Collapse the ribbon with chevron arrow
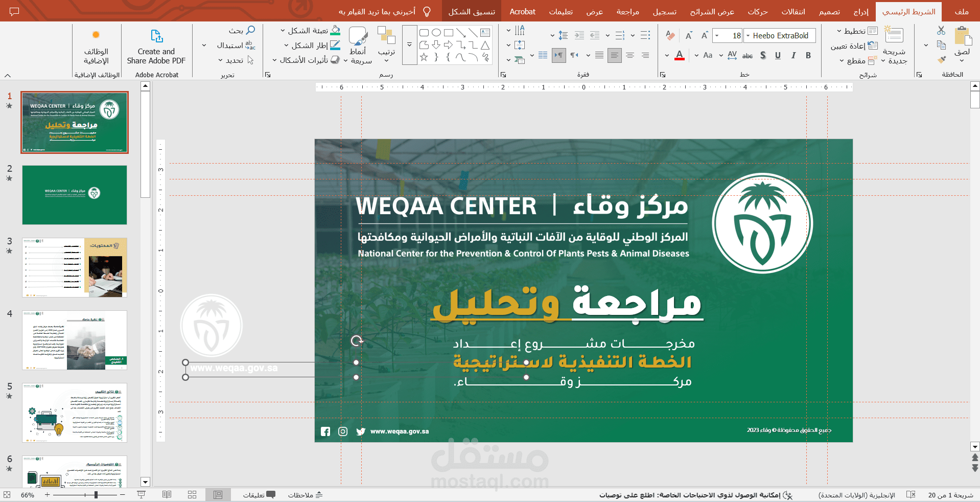This screenshot has width=980, height=502. [8, 75]
